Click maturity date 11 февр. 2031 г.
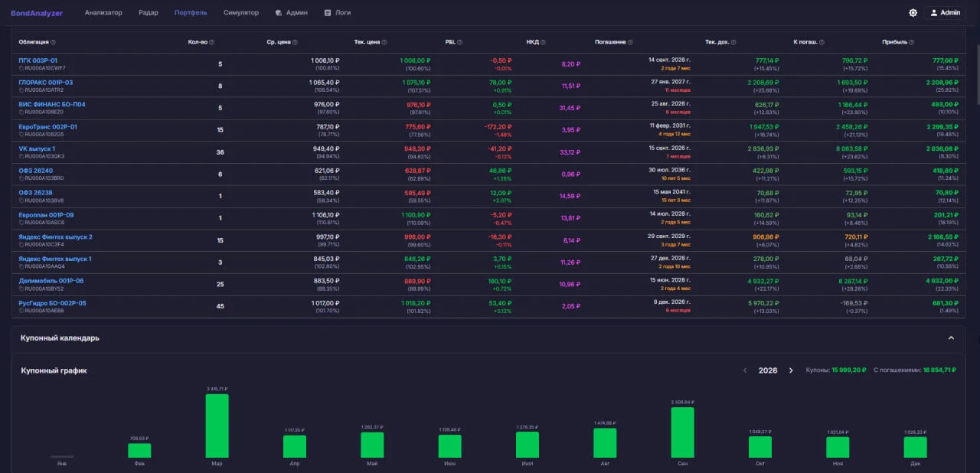 (670, 125)
